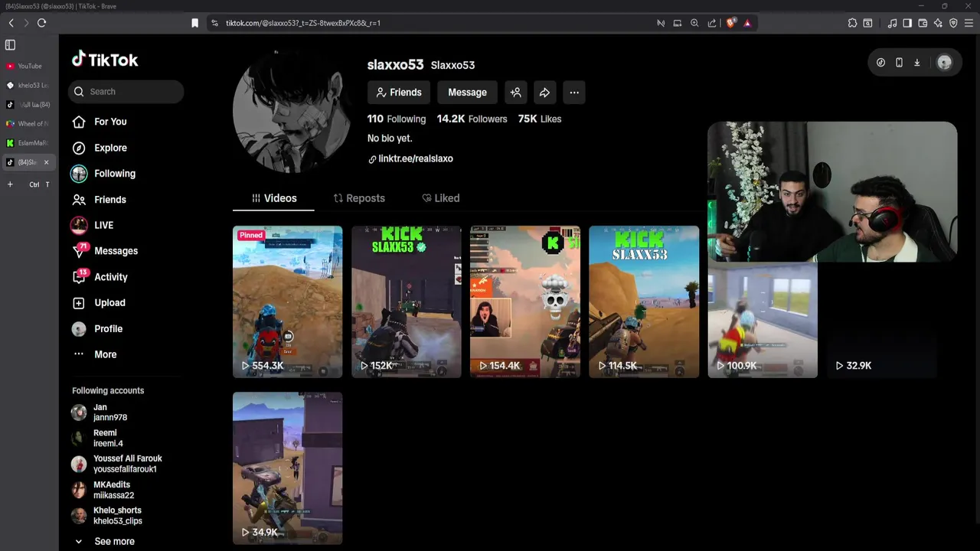980x551 pixels.
Task: Select the Reposts tab
Action: coord(359,198)
